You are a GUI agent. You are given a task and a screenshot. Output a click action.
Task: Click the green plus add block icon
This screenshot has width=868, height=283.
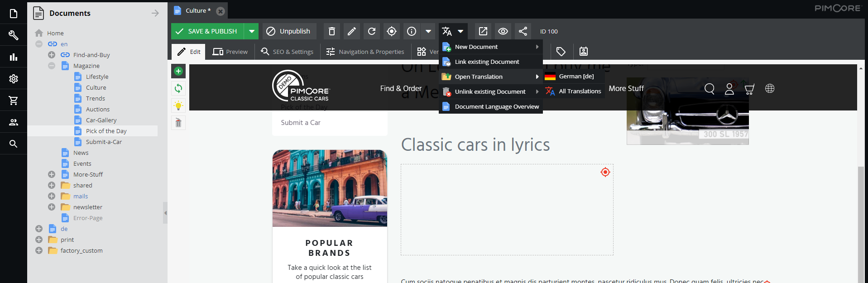tap(178, 71)
